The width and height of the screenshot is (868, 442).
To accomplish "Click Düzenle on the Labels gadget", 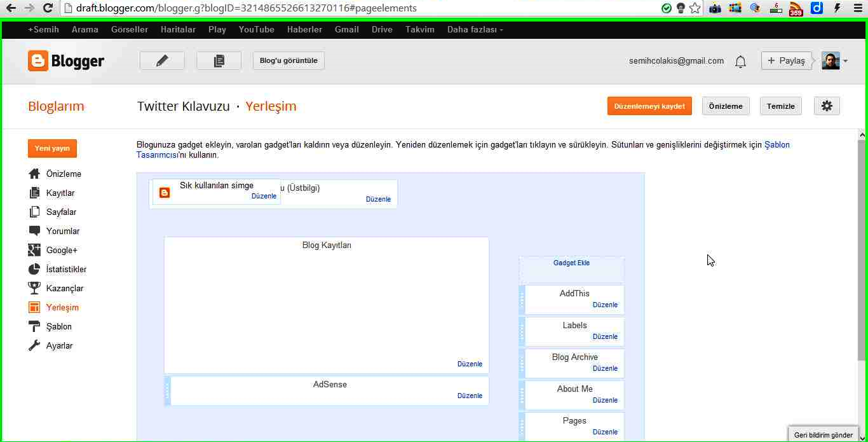I will [x=605, y=336].
